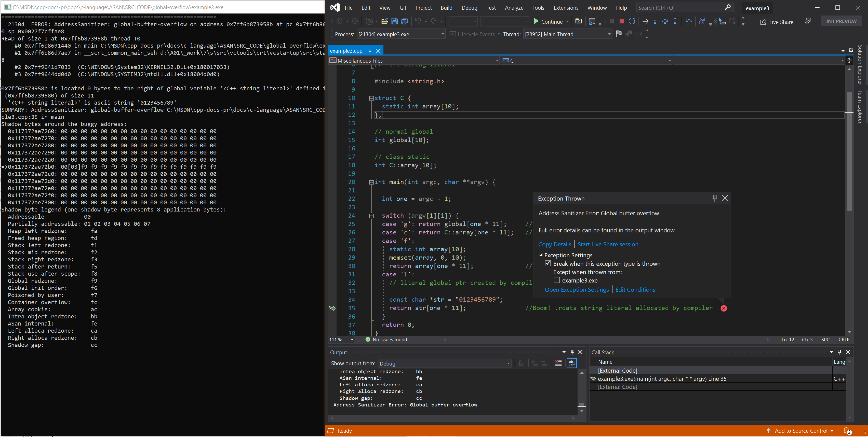Open the C type navigation dropdown
The height and width of the screenshot is (437, 868).
coord(670,61)
